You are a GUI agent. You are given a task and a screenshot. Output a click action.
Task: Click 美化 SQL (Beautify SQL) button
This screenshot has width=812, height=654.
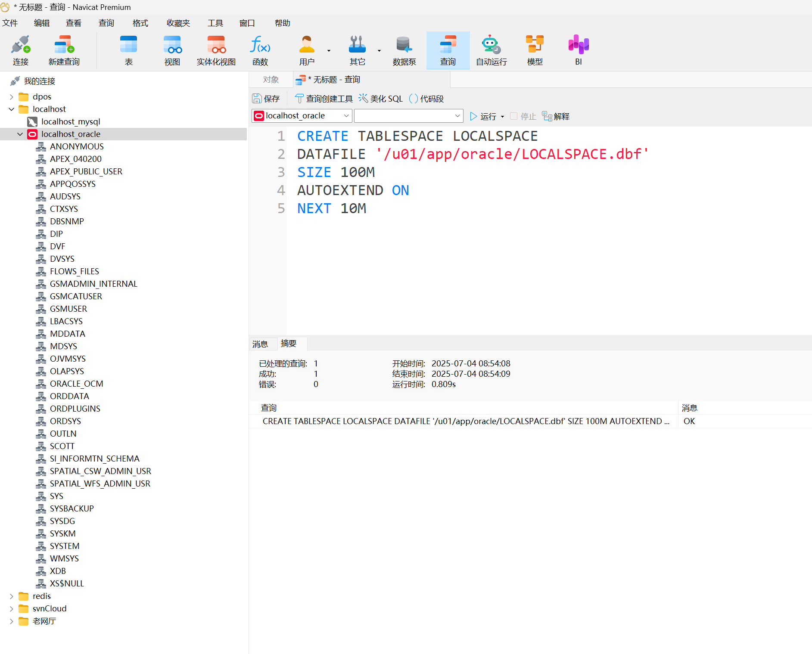381,99
